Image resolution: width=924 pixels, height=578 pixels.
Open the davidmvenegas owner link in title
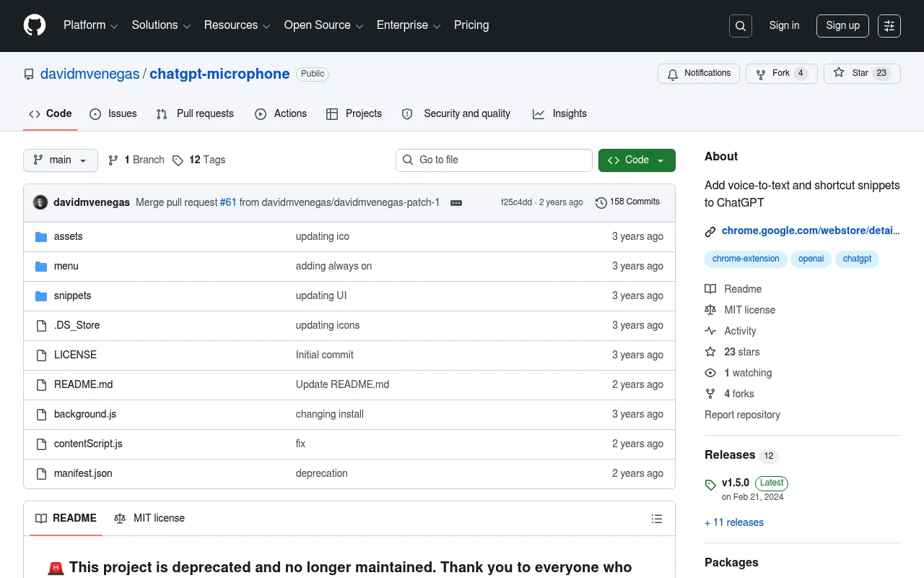90,74
